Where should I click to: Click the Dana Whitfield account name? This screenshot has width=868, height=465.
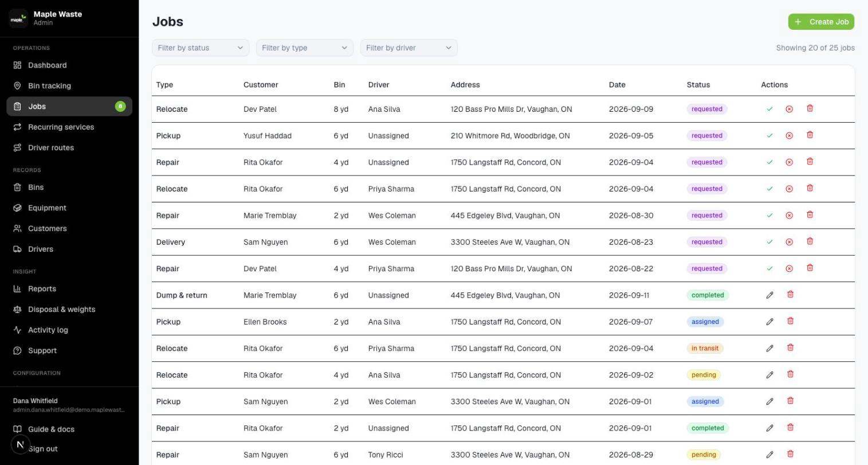coord(36,401)
